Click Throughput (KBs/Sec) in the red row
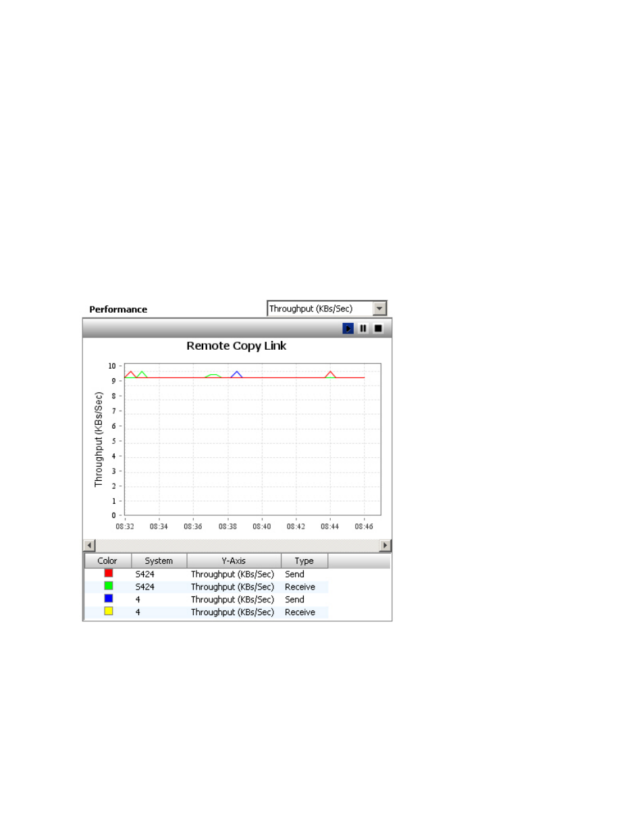This screenshot has height=834, width=644. pos(232,575)
